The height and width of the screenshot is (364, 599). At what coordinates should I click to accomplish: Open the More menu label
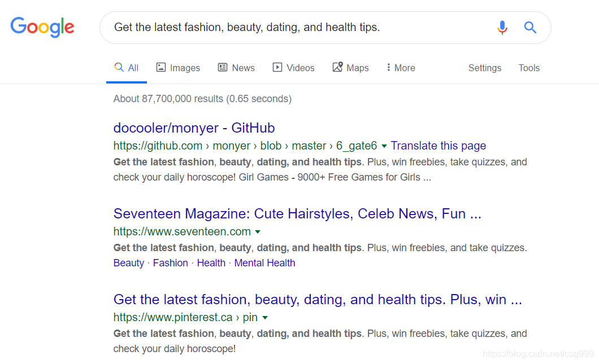[x=405, y=68]
